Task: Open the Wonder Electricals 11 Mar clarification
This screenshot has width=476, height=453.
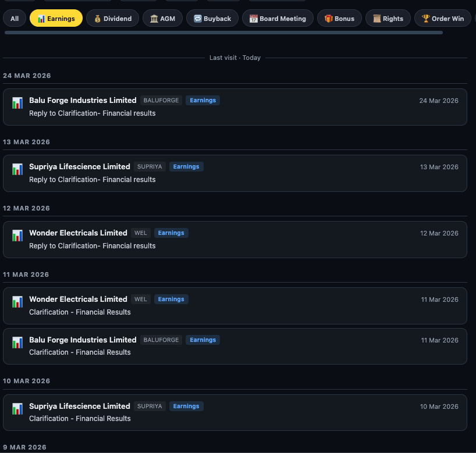Action: [235, 305]
